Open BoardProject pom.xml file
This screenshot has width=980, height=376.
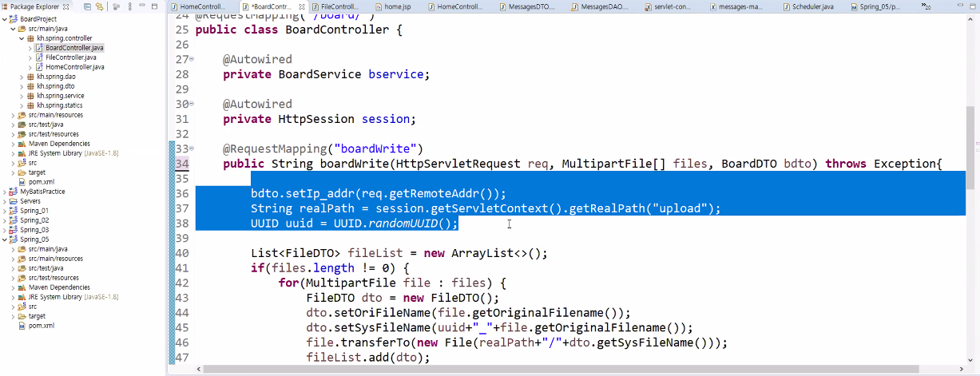coord(41,182)
